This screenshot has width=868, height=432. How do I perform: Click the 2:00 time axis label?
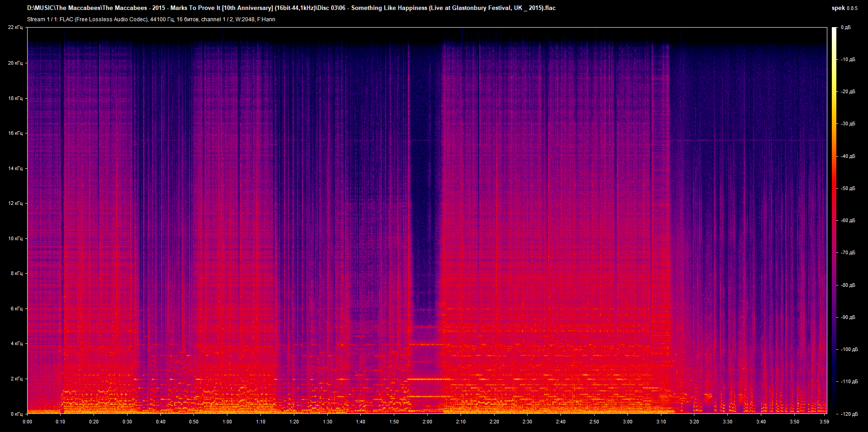[x=427, y=422]
